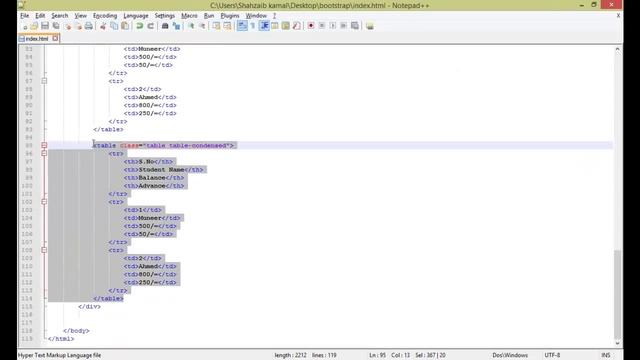The width and height of the screenshot is (640, 360).
Task: Toggle Word Wrap in the toolbar
Action: pos(242,26)
